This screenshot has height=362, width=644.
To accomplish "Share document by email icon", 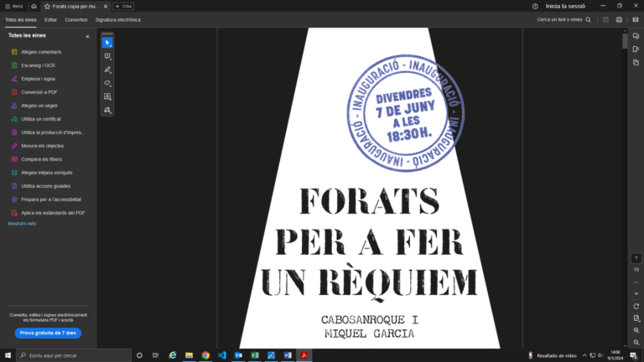I will (636, 20).
